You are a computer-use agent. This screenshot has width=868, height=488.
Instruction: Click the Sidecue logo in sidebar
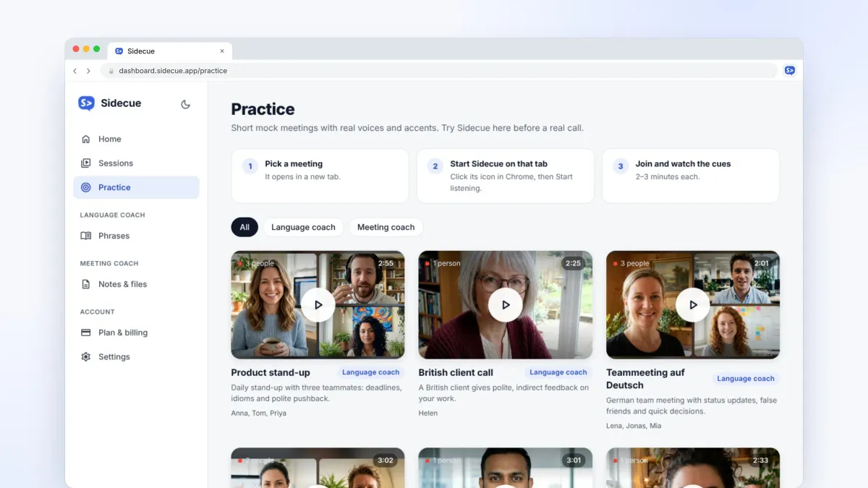110,103
